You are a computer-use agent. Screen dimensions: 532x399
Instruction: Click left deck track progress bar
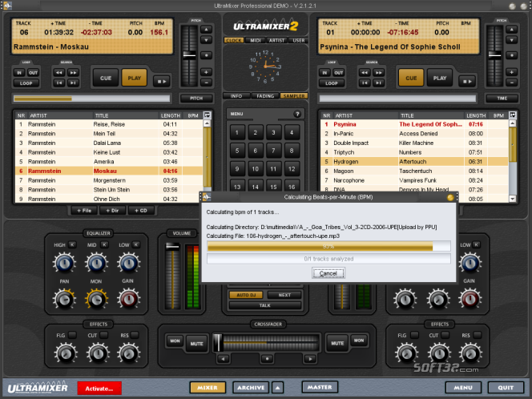91,99
